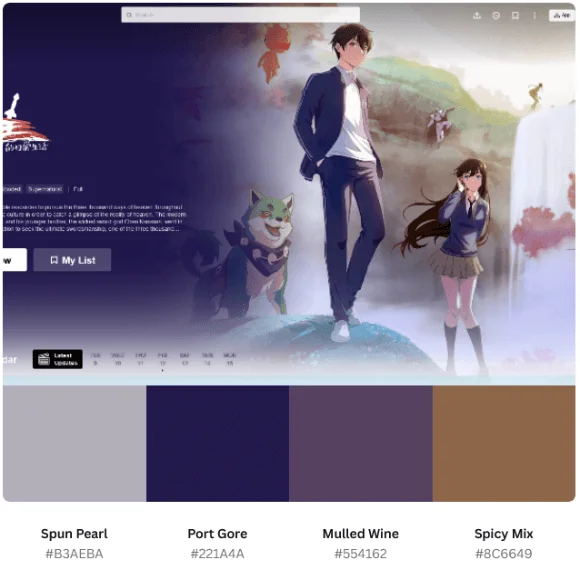Pick the Spun Pearl gray swatch
The image size is (580, 566).
[x=74, y=444]
